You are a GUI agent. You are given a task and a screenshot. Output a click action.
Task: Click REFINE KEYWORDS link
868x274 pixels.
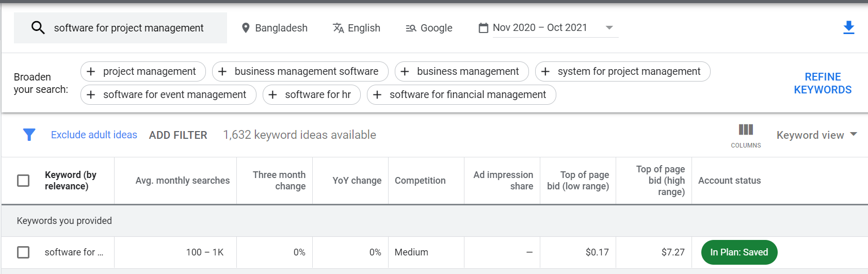tap(823, 83)
